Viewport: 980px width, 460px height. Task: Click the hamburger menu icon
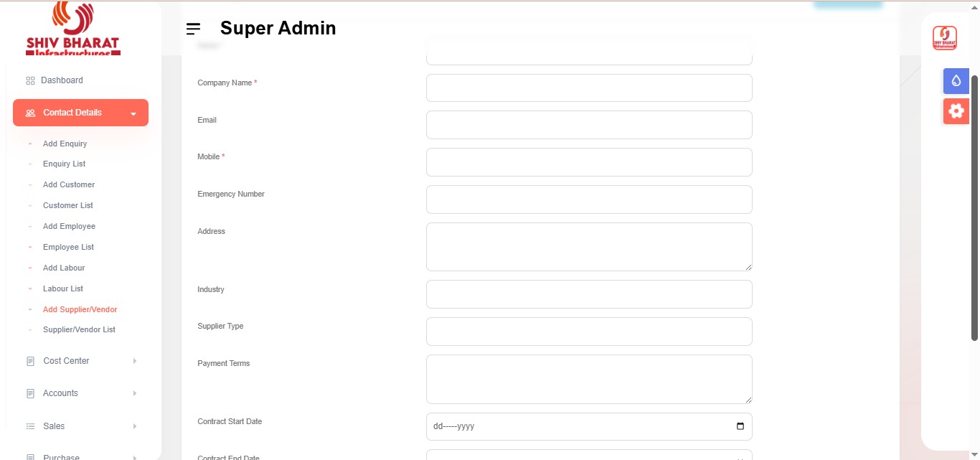point(193,29)
